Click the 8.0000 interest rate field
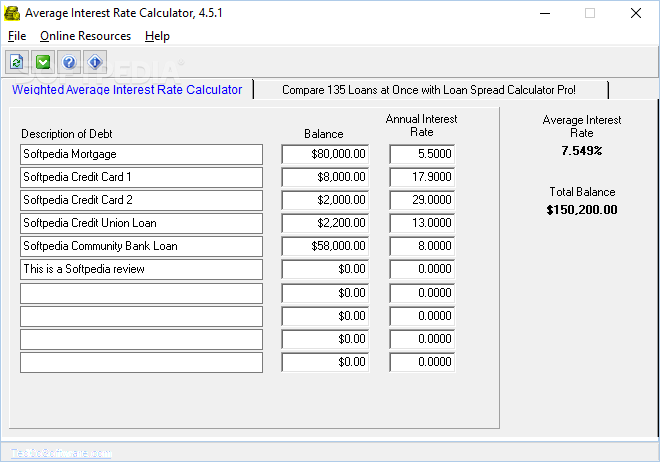 point(422,246)
